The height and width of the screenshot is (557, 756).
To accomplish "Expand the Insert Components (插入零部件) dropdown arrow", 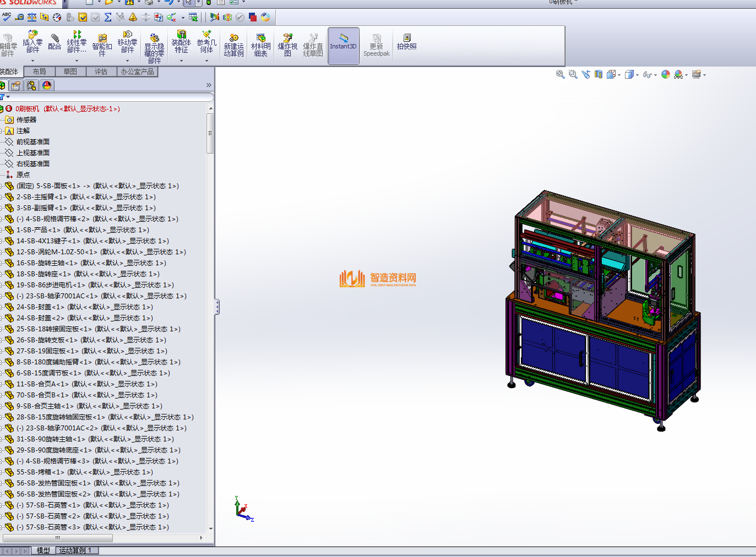I will pyautogui.click(x=33, y=61).
